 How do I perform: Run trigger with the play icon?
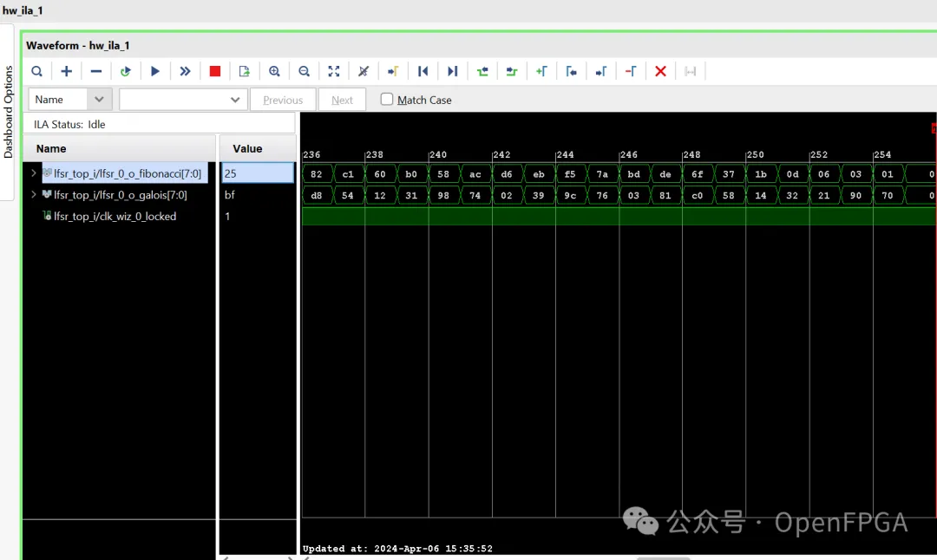155,71
